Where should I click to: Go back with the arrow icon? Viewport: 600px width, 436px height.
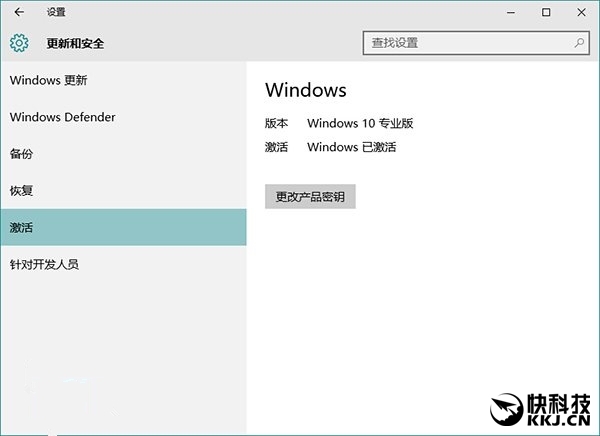click(19, 12)
